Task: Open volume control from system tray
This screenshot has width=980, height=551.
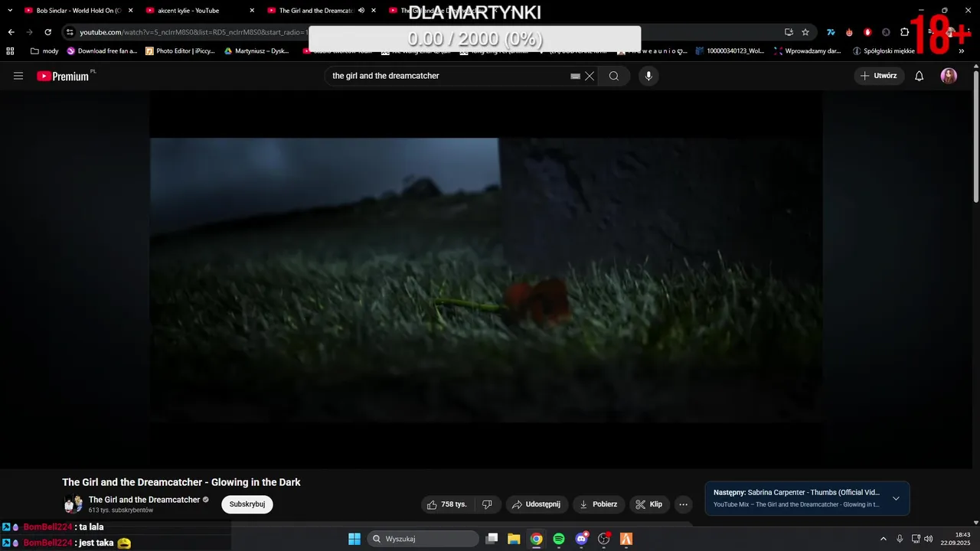Action: pyautogui.click(x=928, y=539)
